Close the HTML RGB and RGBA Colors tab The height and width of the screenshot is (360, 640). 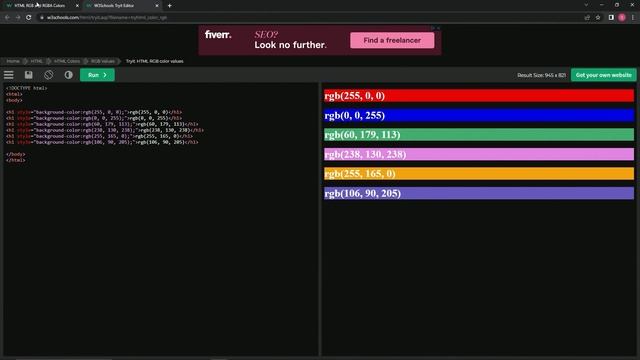pyautogui.click(x=77, y=6)
